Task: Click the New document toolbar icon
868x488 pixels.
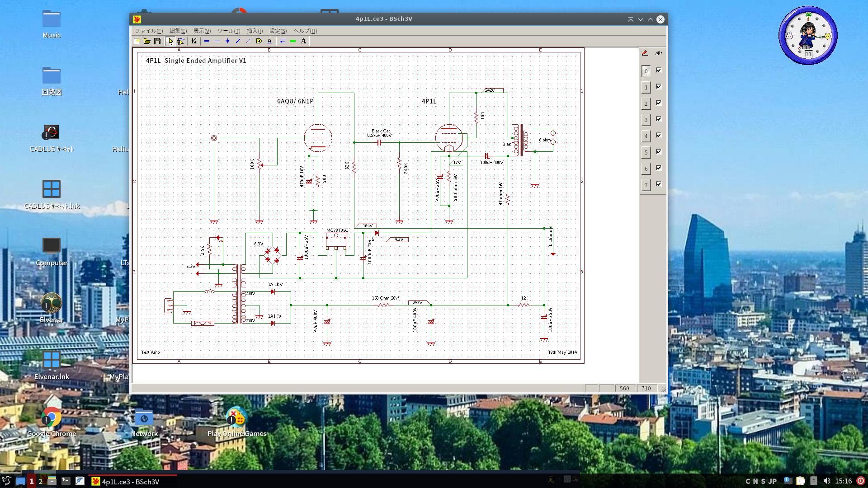Action: pyautogui.click(x=137, y=41)
